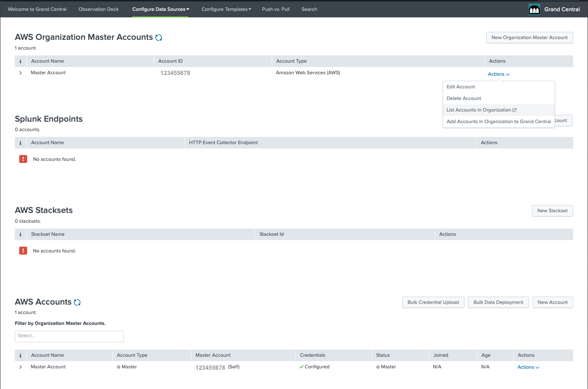Click info column icon in AWS Accounts table
This screenshot has width=588, height=389.
(x=20, y=355)
